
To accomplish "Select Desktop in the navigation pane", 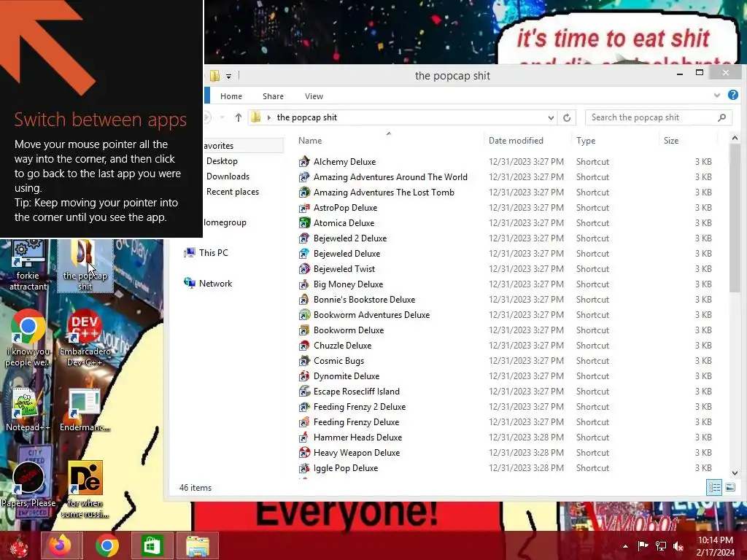I will [x=222, y=161].
